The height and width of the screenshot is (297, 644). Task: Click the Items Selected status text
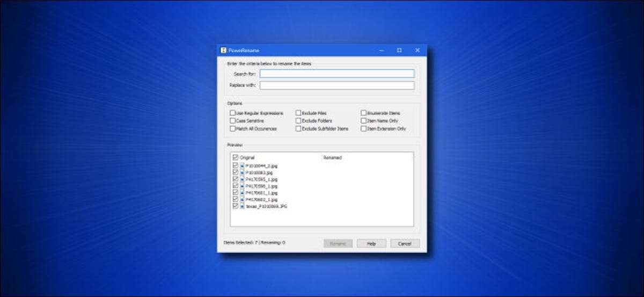click(x=254, y=243)
